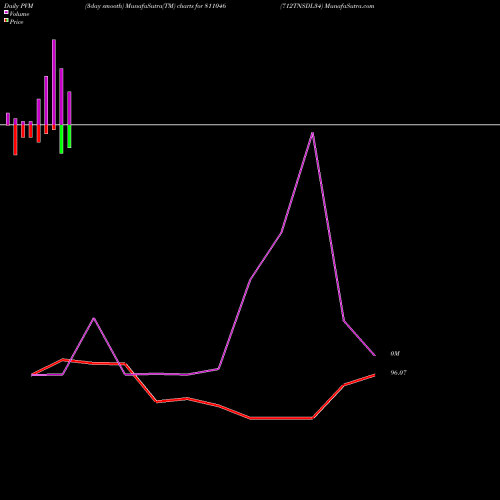The image size is (500, 500).
Task: Click the '96.07' price value label
Action: pyautogui.click(x=398, y=373)
